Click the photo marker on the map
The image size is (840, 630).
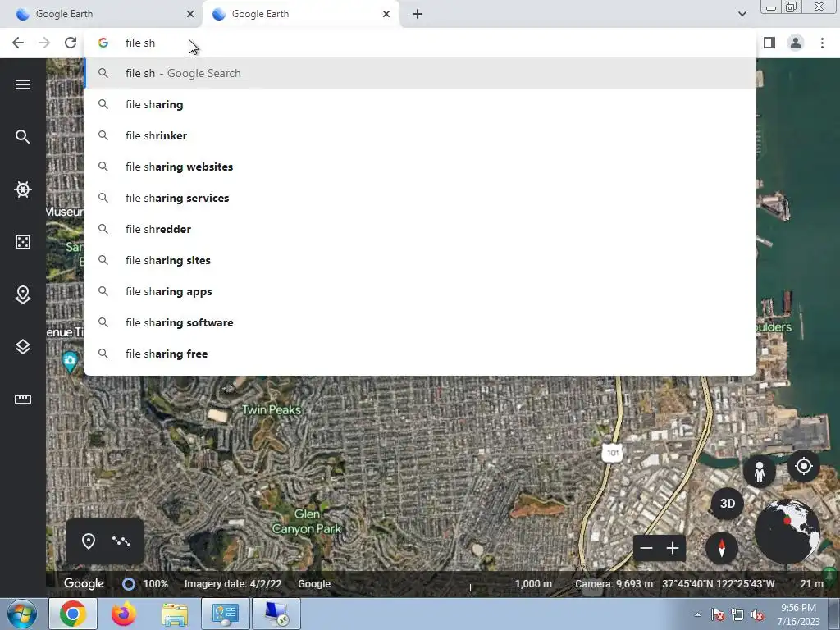tap(70, 362)
